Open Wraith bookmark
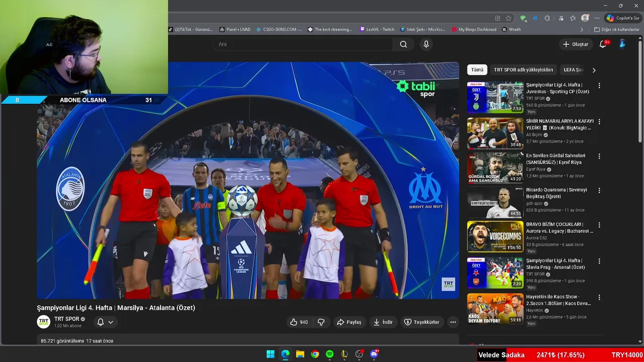This screenshot has height=362, width=644. pyautogui.click(x=511, y=30)
